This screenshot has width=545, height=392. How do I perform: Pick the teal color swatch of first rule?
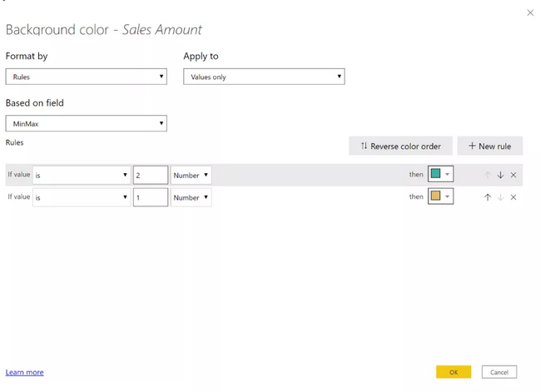point(436,174)
